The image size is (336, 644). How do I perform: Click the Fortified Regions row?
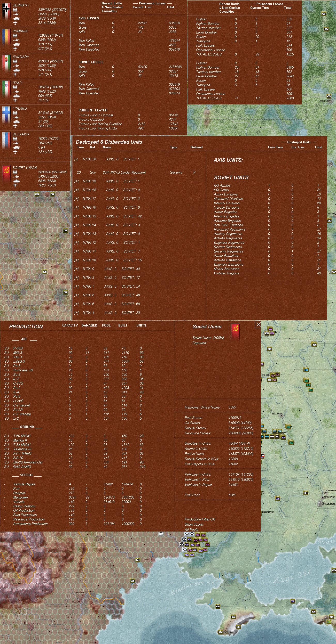pyautogui.click(x=268, y=273)
